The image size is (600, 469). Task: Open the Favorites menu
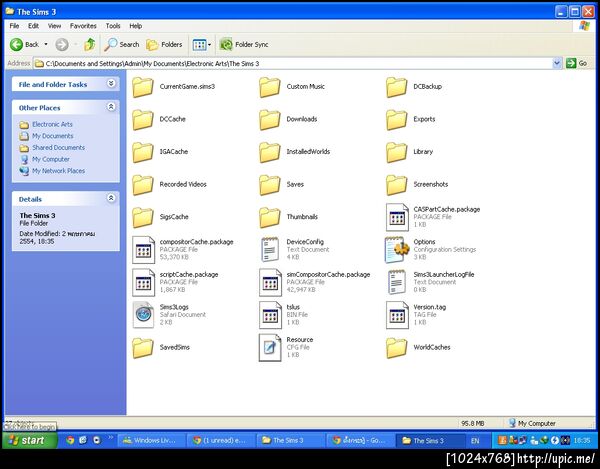83,25
